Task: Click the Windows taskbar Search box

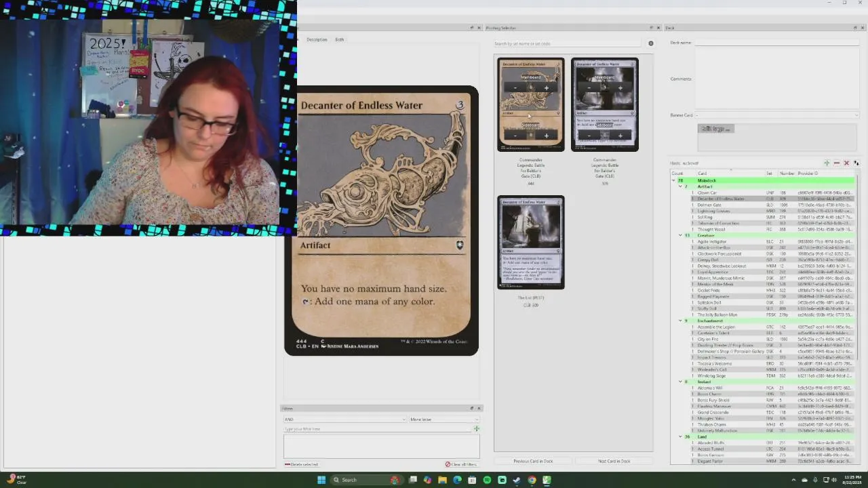Action: point(359,480)
